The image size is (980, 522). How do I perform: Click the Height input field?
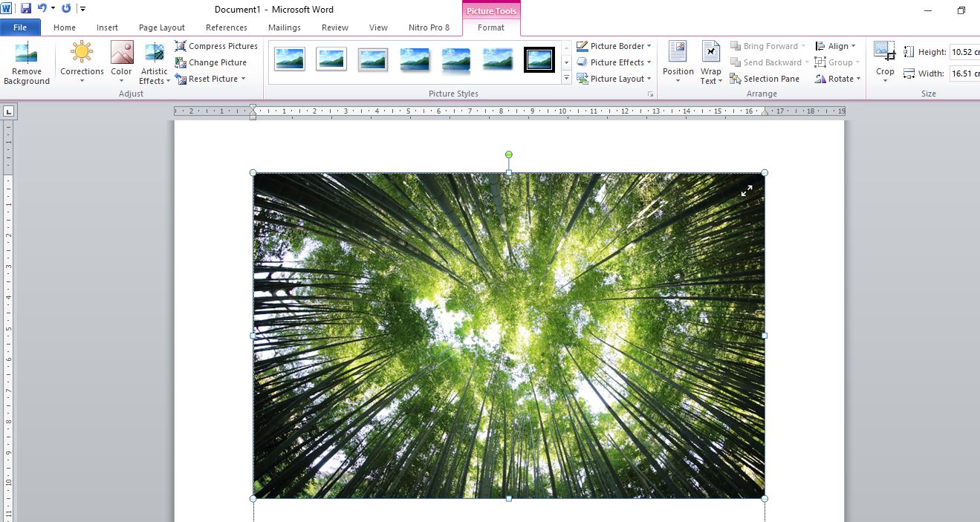964,52
